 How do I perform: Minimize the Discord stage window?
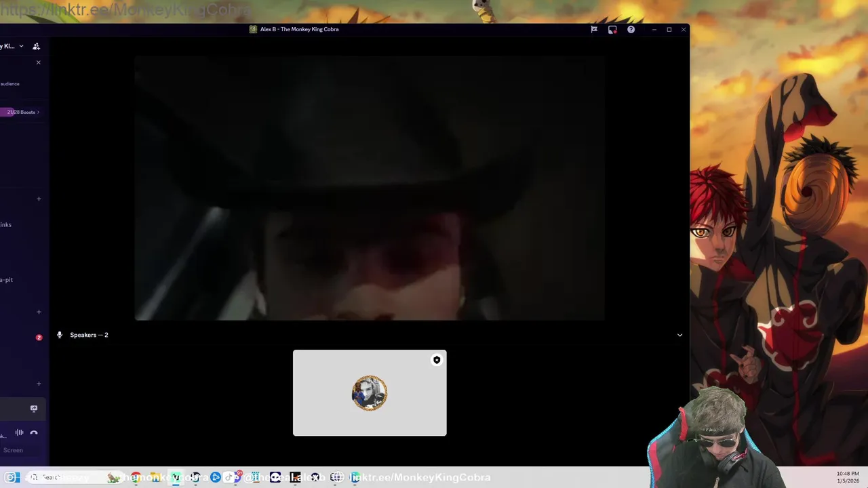pos(654,29)
